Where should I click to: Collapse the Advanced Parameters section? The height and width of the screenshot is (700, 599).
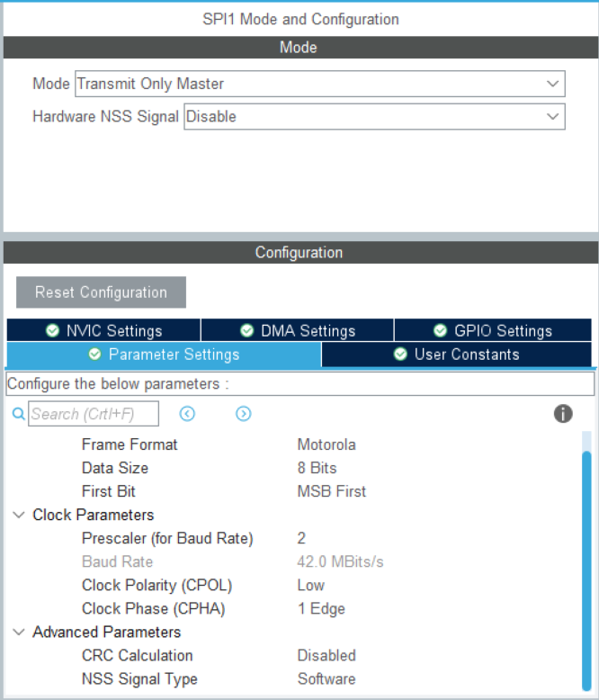point(19,633)
